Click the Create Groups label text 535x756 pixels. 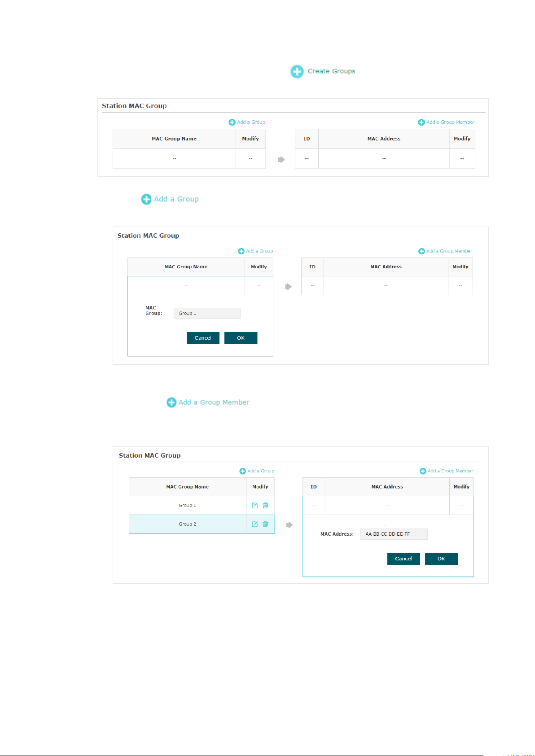(x=331, y=71)
